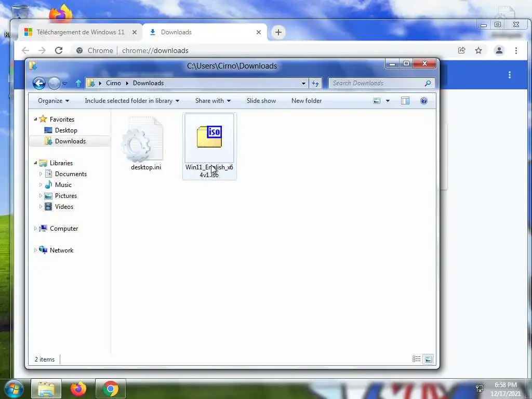Open the Documents library
This screenshot has height=399, width=532.
pyautogui.click(x=71, y=174)
